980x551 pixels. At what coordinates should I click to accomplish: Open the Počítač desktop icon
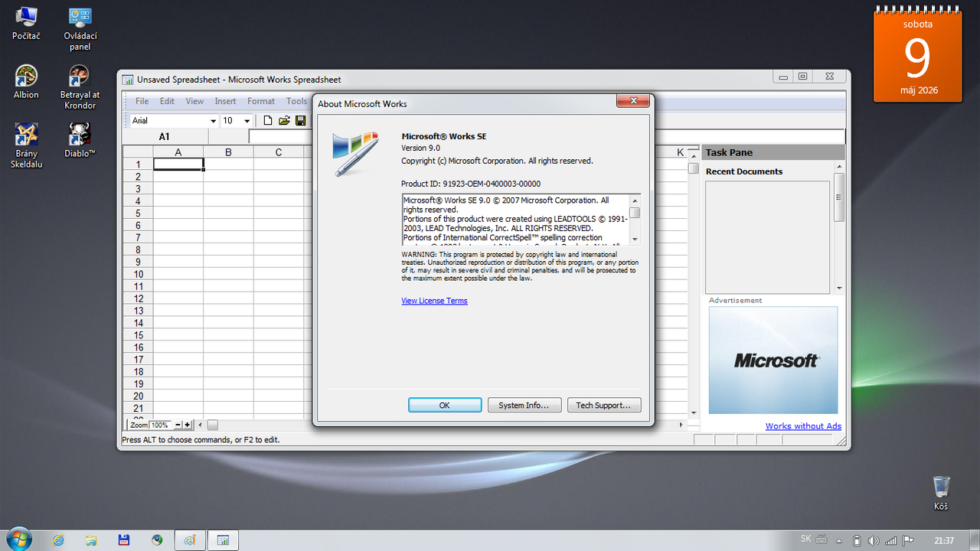pyautogui.click(x=26, y=24)
